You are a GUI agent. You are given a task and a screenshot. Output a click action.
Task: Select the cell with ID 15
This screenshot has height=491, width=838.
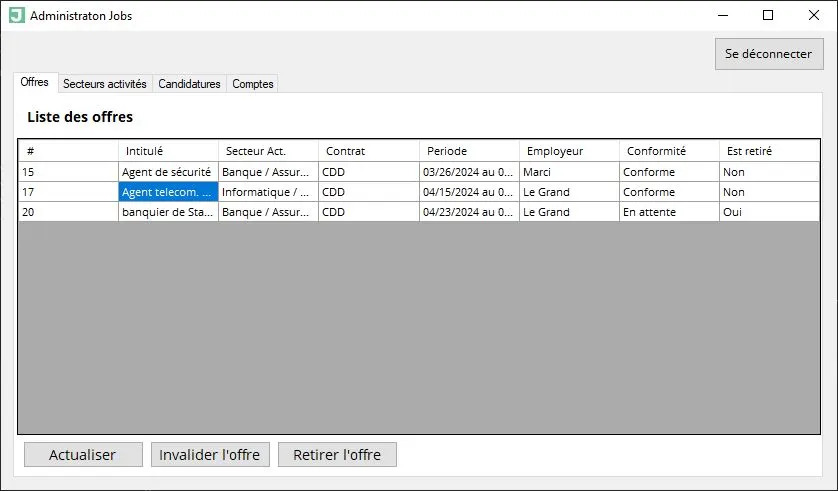tap(68, 172)
